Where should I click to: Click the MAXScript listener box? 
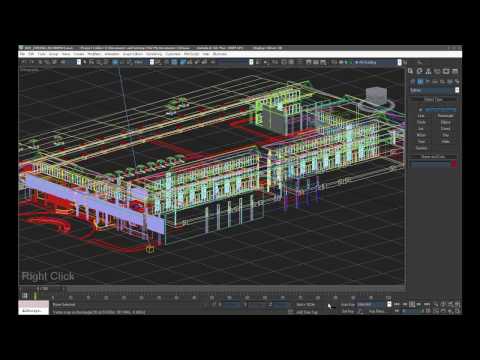[x=33, y=308]
